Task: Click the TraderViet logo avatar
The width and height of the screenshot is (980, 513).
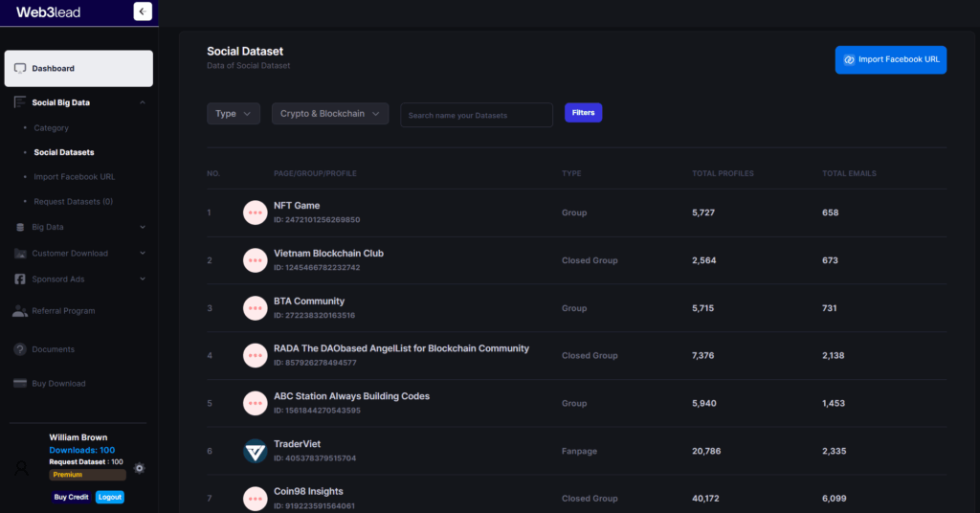Action: (x=256, y=451)
